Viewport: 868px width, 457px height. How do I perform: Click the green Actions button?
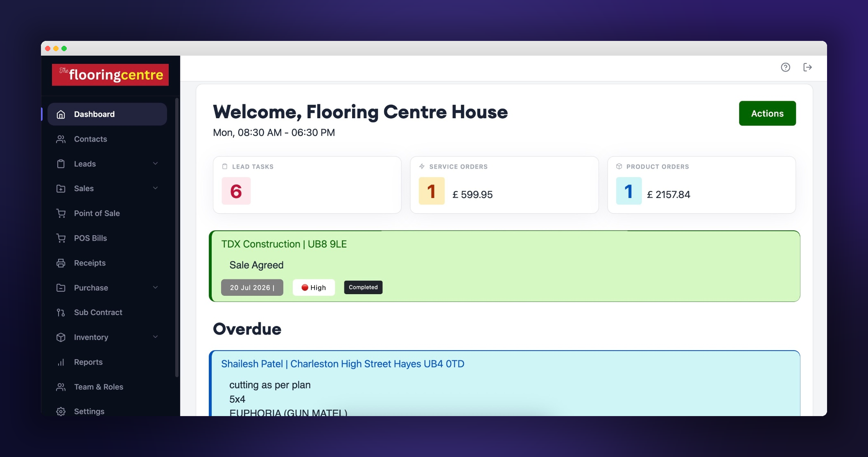click(x=767, y=113)
